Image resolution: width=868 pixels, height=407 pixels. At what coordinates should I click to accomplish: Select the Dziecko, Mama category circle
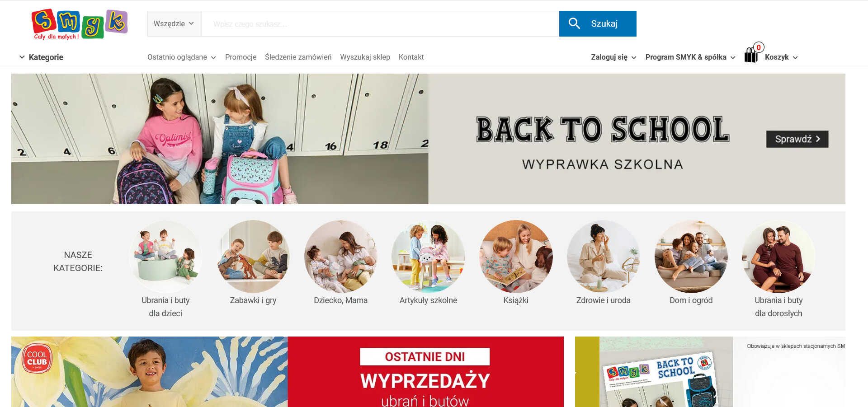[x=341, y=257]
